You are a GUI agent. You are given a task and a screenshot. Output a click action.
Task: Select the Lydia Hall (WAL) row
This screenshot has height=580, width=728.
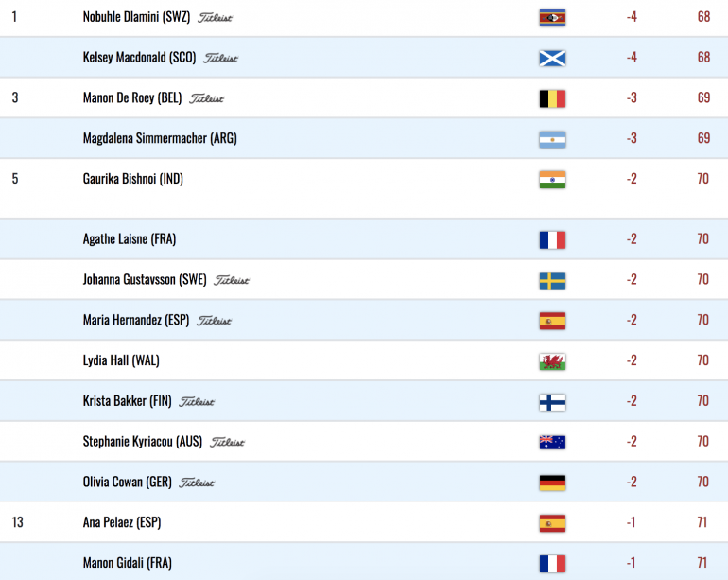click(364, 360)
